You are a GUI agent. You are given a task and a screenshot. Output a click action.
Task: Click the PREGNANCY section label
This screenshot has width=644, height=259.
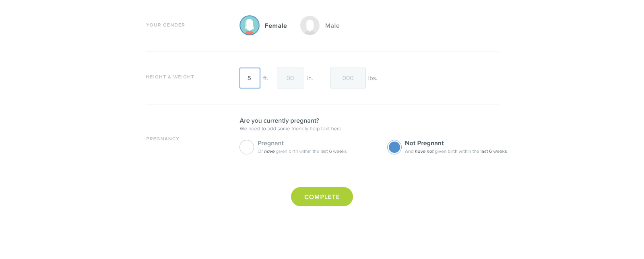(x=163, y=139)
